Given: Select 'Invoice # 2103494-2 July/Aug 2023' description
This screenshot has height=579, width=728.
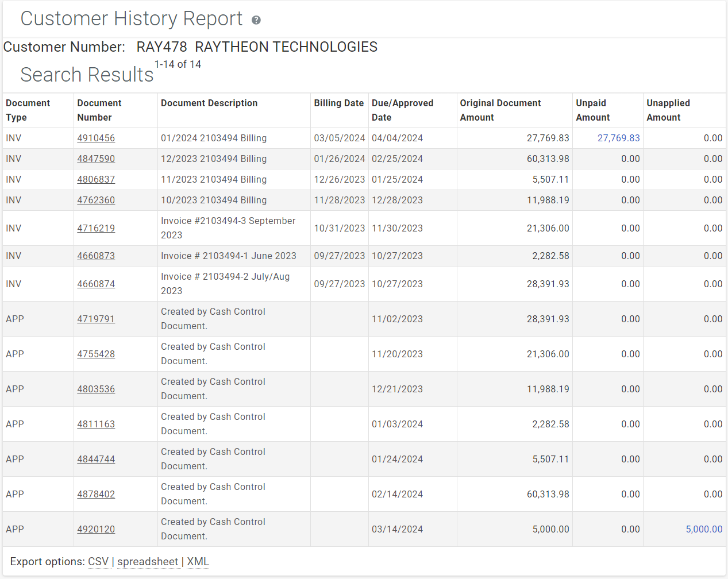Looking at the screenshot, I should (x=225, y=284).
